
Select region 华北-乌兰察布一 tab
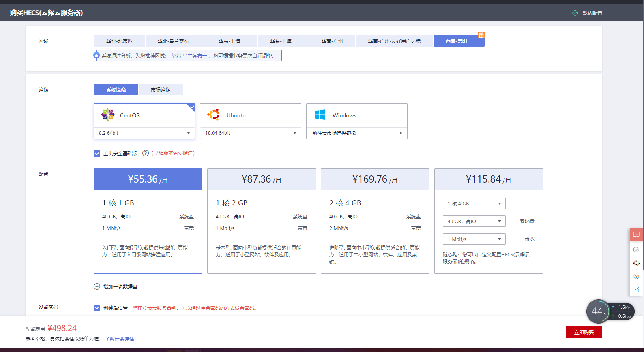coord(176,41)
